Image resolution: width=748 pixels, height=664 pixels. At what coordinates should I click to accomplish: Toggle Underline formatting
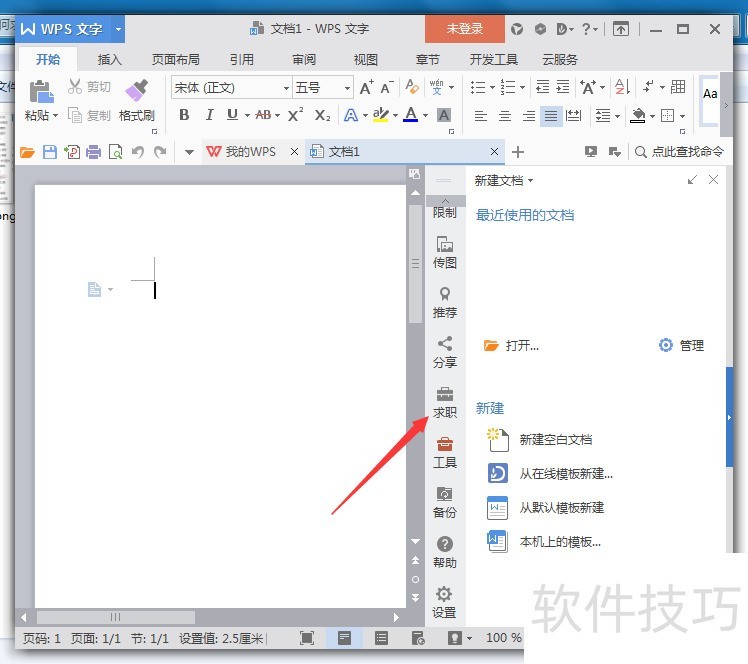tap(232, 115)
